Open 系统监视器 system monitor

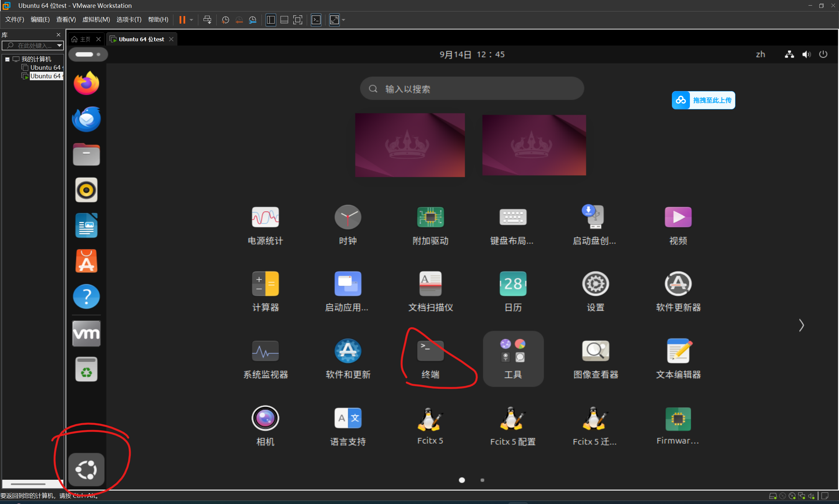(265, 351)
